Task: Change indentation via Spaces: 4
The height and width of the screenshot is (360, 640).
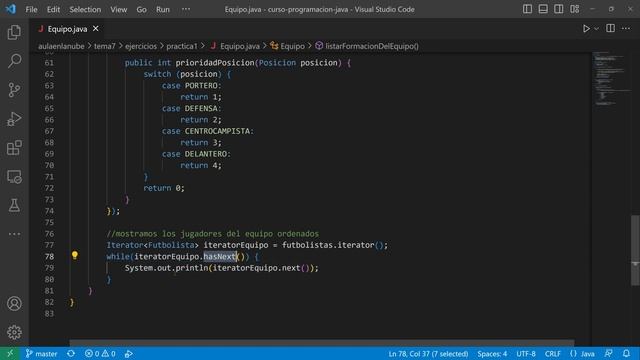Action: tap(492, 353)
